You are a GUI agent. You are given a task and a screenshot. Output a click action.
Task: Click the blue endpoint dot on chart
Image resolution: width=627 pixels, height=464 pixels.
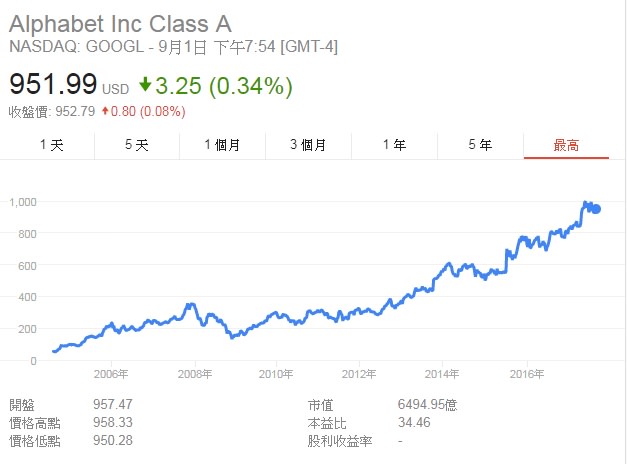(596, 209)
